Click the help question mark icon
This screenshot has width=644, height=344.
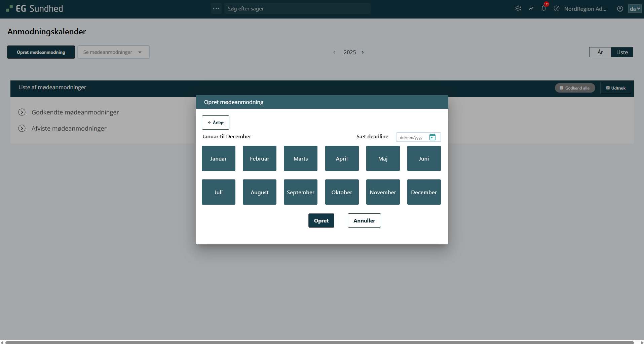(x=557, y=9)
